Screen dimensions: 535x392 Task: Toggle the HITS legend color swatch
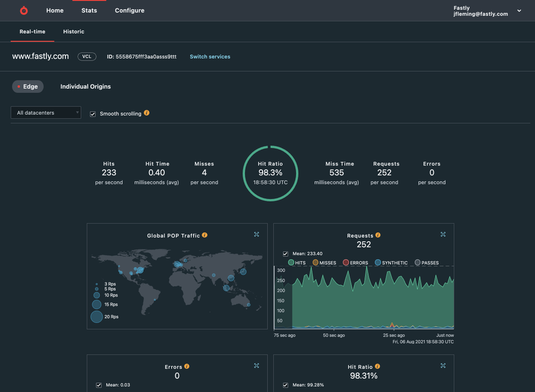click(x=291, y=263)
